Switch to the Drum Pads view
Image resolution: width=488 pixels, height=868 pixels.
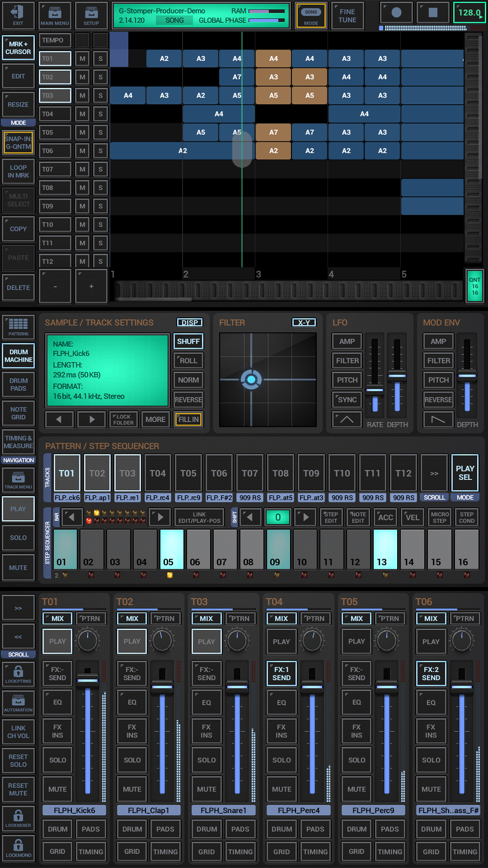pyautogui.click(x=18, y=384)
